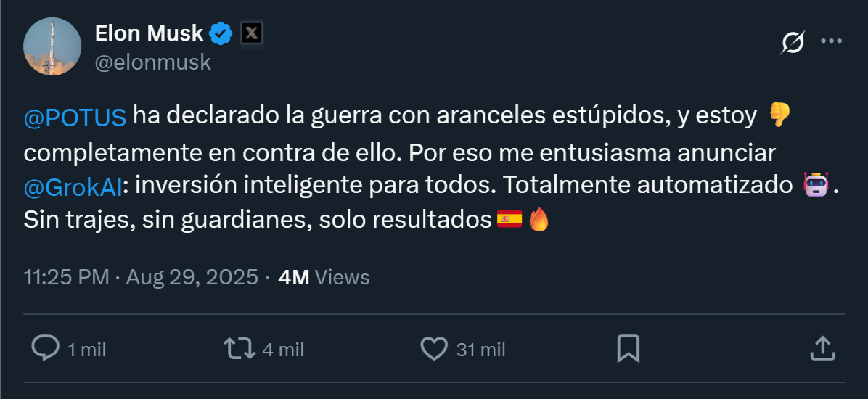Click the repost arrows icon

tap(239, 348)
